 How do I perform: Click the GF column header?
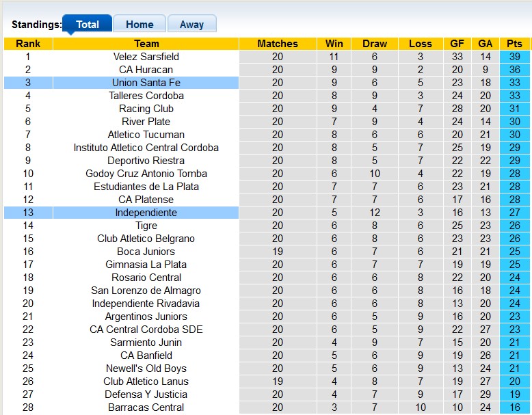coord(457,44)
